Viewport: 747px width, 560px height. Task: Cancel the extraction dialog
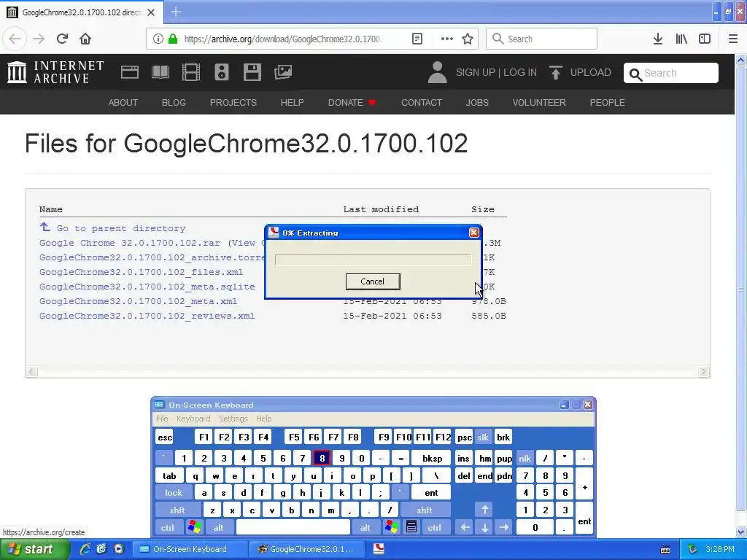point(373,281)
